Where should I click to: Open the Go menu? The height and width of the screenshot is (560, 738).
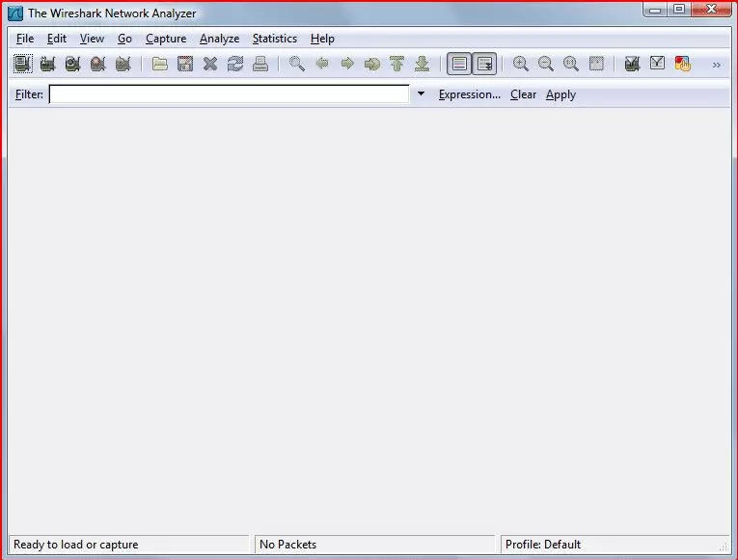click(x=124, y=39)
